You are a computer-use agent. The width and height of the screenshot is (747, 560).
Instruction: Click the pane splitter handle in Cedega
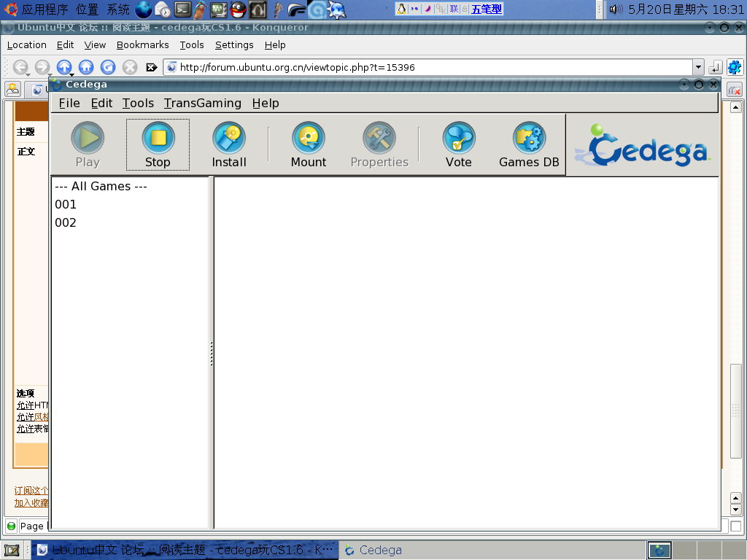(212, 353)
